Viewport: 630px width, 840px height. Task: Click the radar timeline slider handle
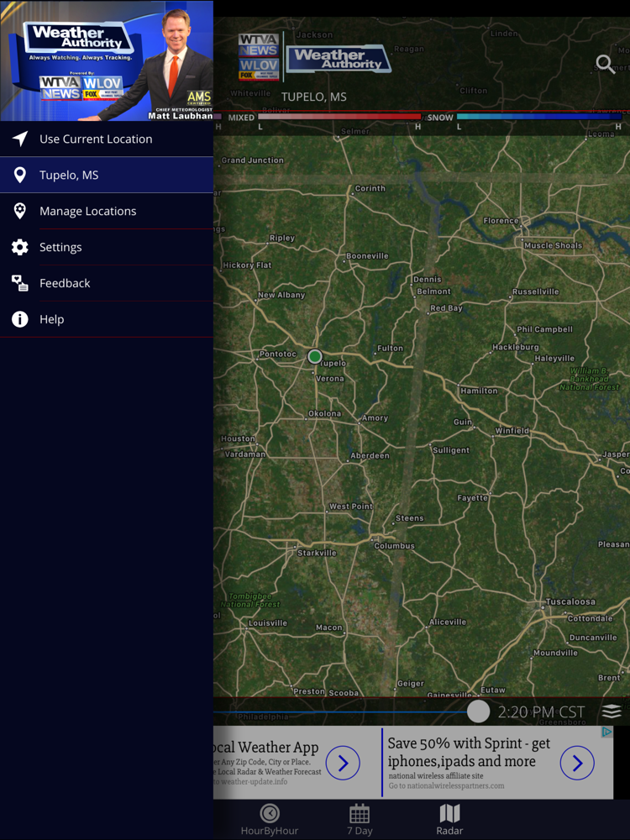[x=479, y=711]
